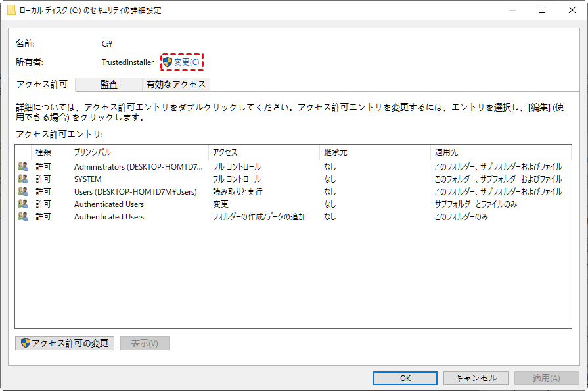
Task: Click the users icon in the Administrators row
Action: pos(23,166)
